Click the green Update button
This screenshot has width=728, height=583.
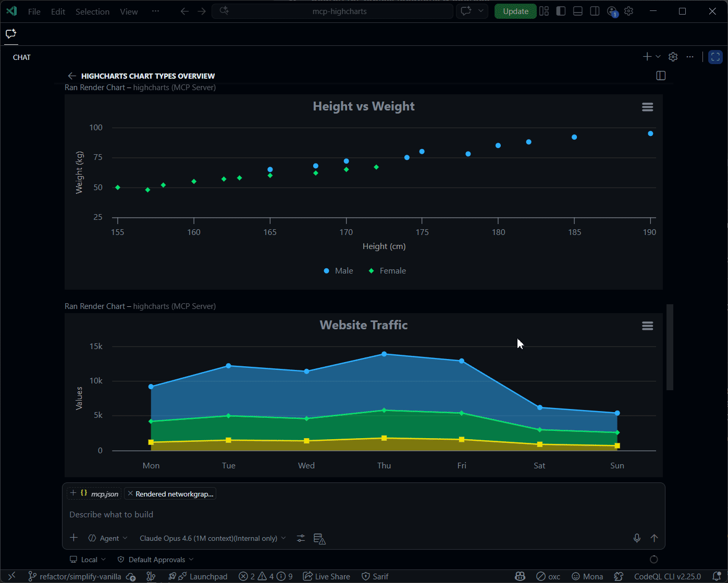pyautogui.click(x=515, y=11)
